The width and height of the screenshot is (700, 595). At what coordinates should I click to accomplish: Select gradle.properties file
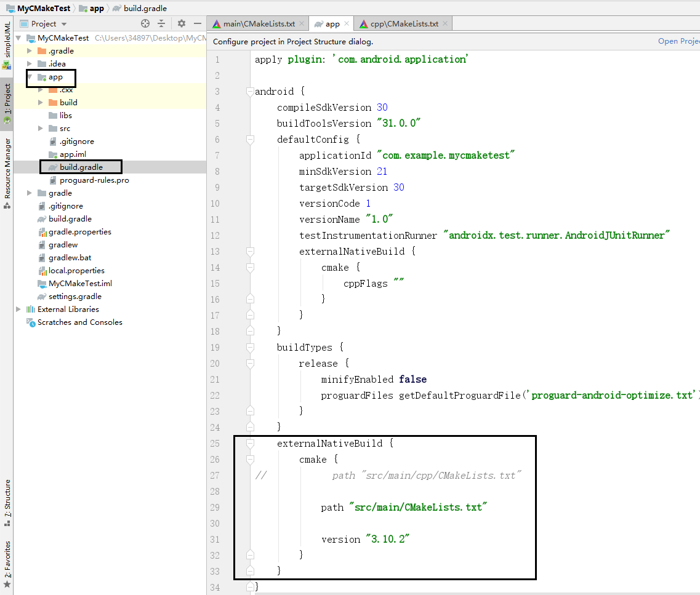[79, 232]
